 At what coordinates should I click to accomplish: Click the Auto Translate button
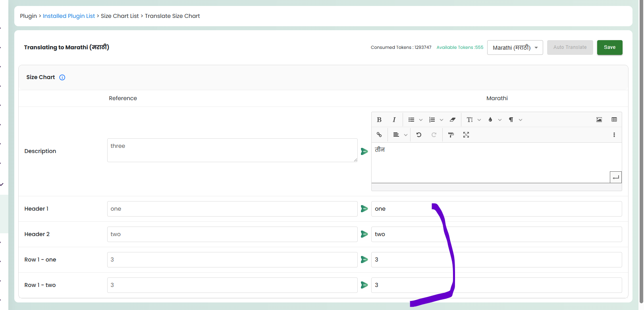570,47
